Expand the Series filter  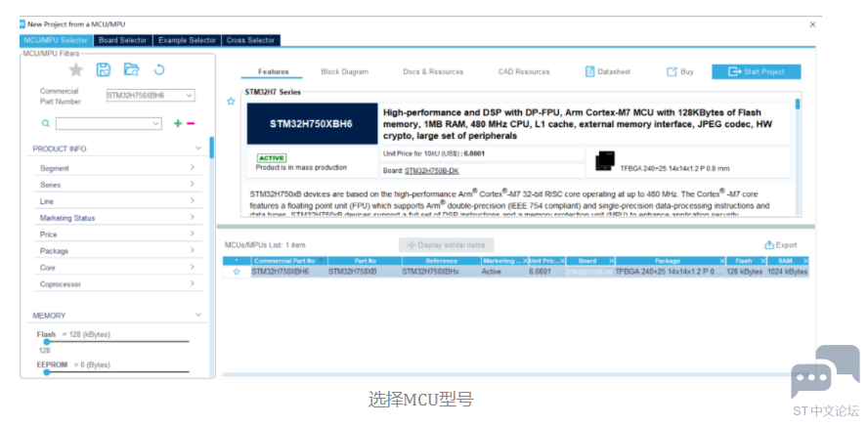pyautogui.click(x=193, y=185)
